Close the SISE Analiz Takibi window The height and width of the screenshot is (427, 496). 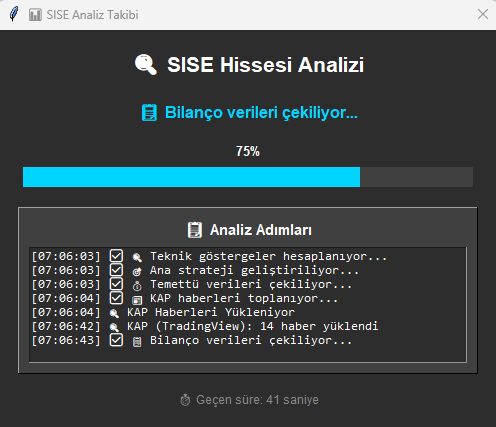tap(483, 14)
